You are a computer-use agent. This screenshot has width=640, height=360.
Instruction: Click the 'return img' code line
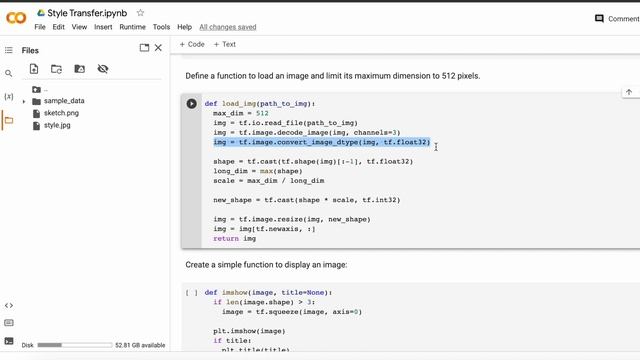click(x=235, y=238)
